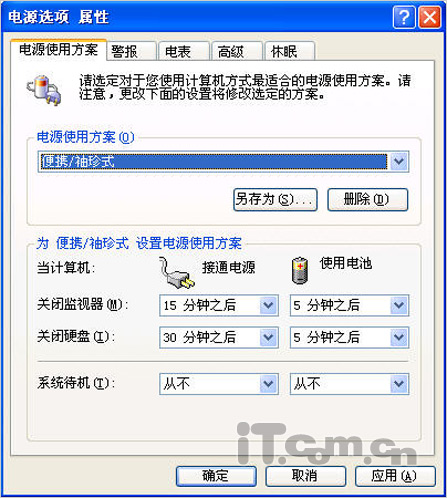
Task: Click the 另存为(S)... button
Action: [275, 200]
